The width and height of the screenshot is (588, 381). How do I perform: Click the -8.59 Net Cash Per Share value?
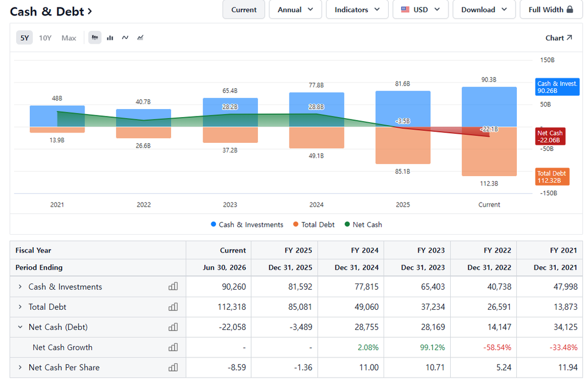click(x=237, y=367)
